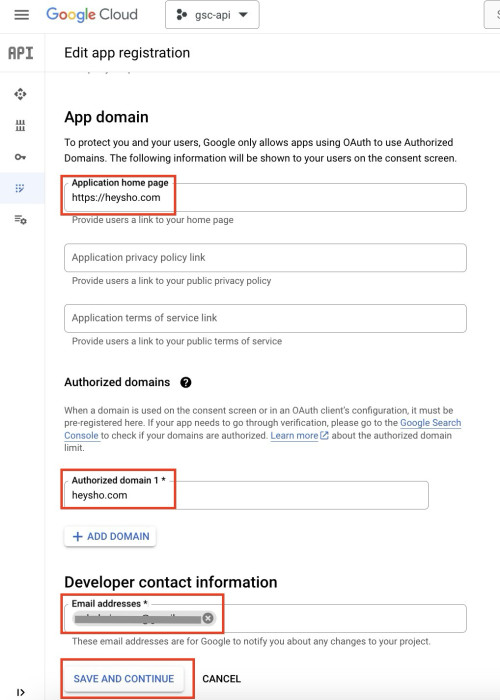The height and width of the screenshot is (700, 500).
Task: Open Enabled APIs dashboard sidebar icon
Action: click(x=20, y=94)
